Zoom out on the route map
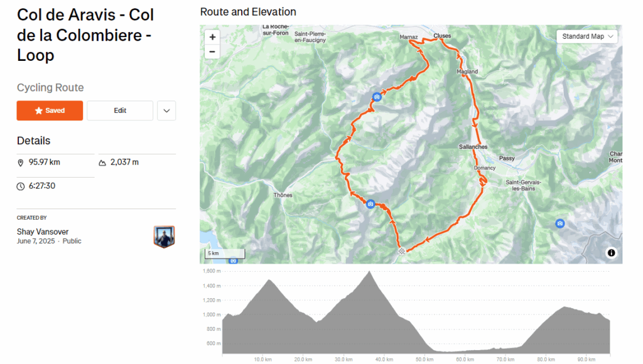The height and width of the screenshot is (364, 643). click(212, 51)
